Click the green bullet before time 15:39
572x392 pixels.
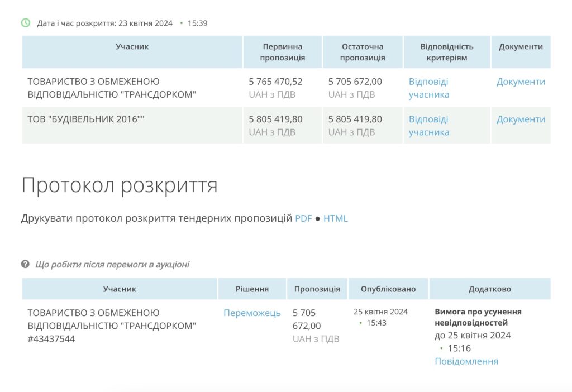[x=181, y=23]
